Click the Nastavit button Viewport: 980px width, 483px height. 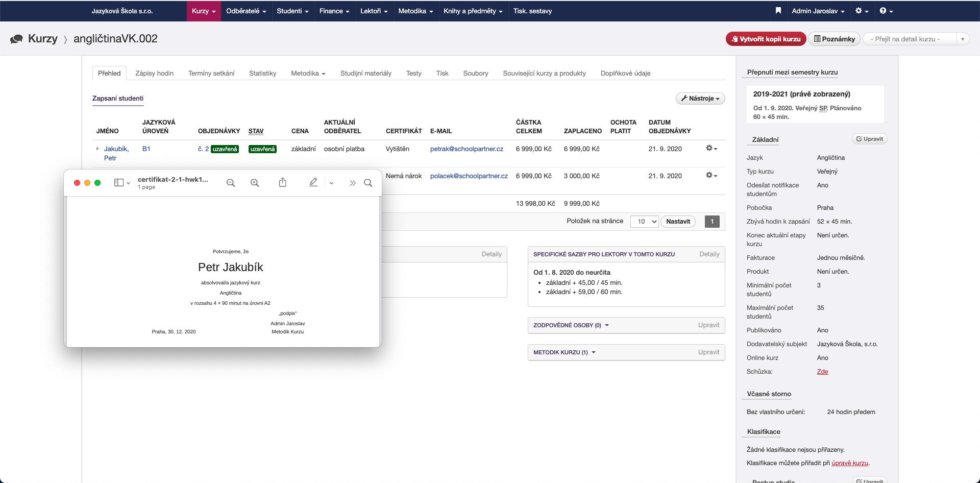678,222
